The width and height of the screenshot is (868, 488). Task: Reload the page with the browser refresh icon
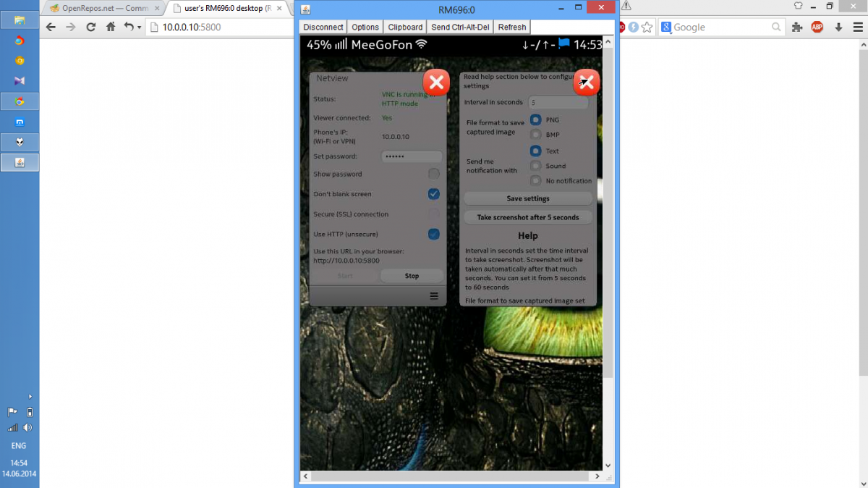(x=90, y=28)
